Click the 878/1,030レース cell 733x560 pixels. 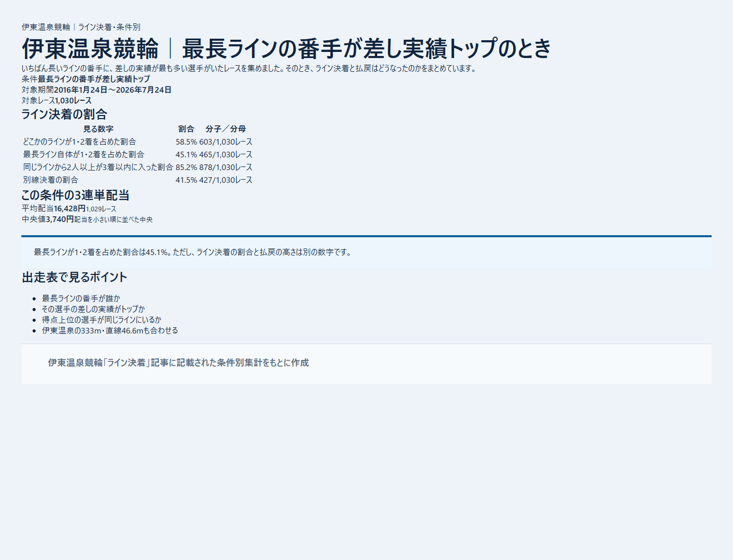pyautogui.click(x=225, y=167)
